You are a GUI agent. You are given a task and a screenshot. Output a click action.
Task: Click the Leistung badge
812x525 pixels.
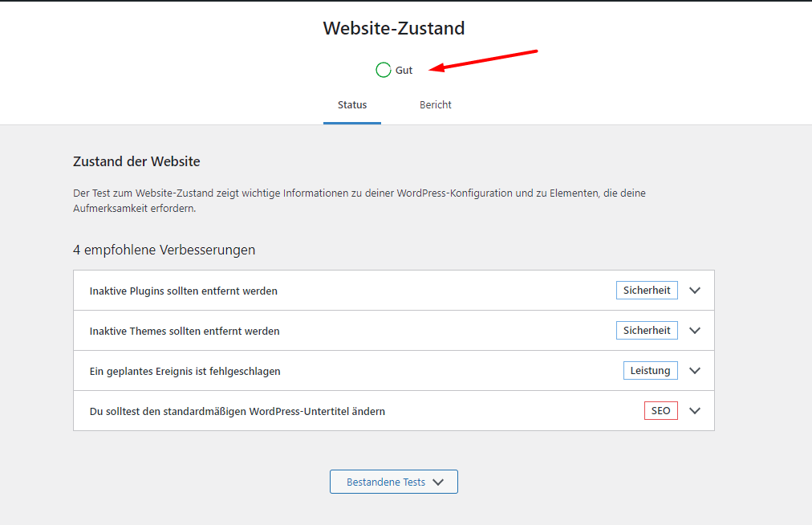tap(651, 371)
